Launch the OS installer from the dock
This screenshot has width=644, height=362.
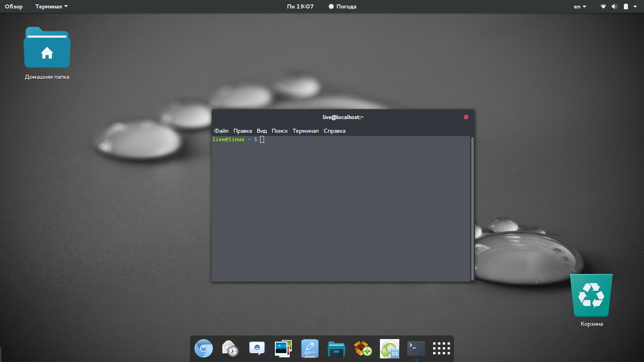tap(389, 348)
